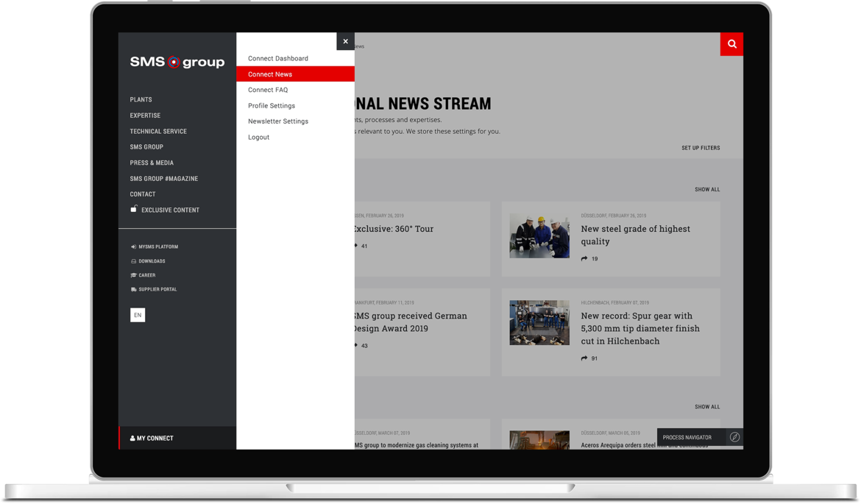Click share icon under New steel grade
Viewport: 861px width, 504px height.
click(584, 258)
